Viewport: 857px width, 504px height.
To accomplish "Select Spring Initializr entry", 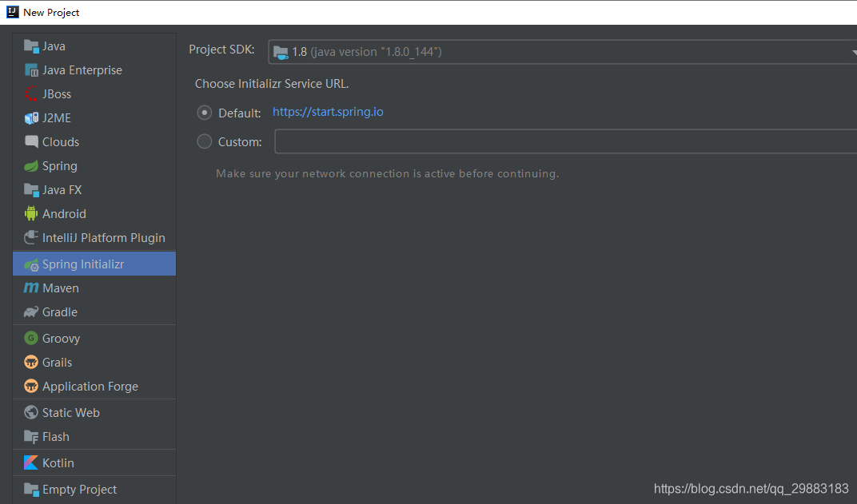I will tap(94, 264).
